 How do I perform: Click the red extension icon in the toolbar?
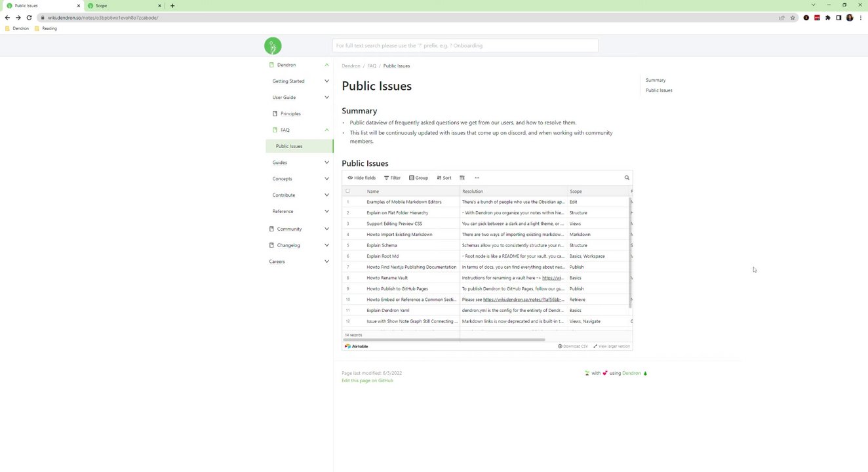coord(817,18)
